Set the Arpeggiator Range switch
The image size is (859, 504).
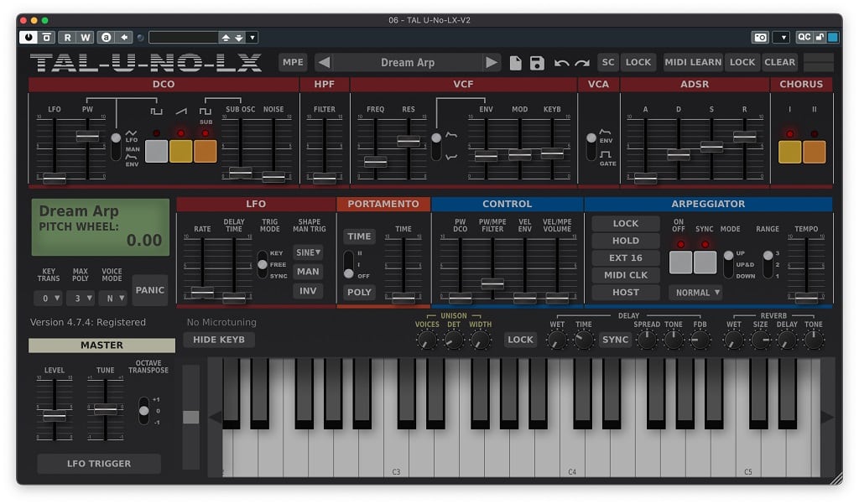click(768, 264)
